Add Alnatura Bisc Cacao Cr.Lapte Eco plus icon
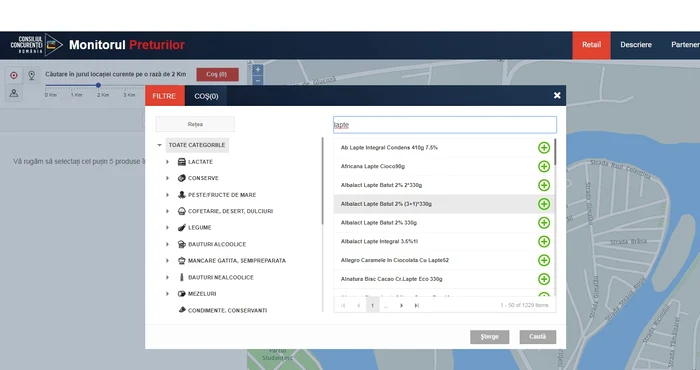 point(544,279)
